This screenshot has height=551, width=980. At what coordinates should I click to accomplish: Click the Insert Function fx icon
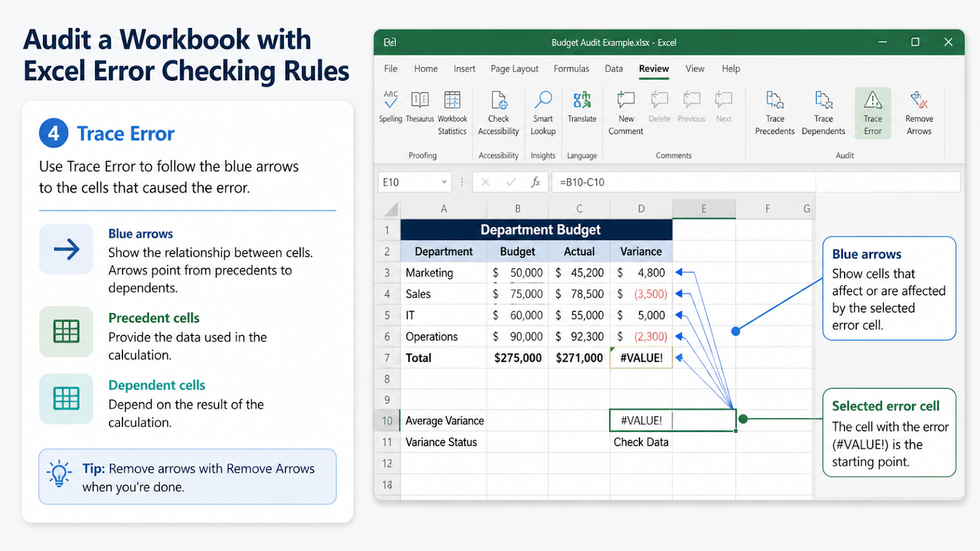[x=536, y=182]
